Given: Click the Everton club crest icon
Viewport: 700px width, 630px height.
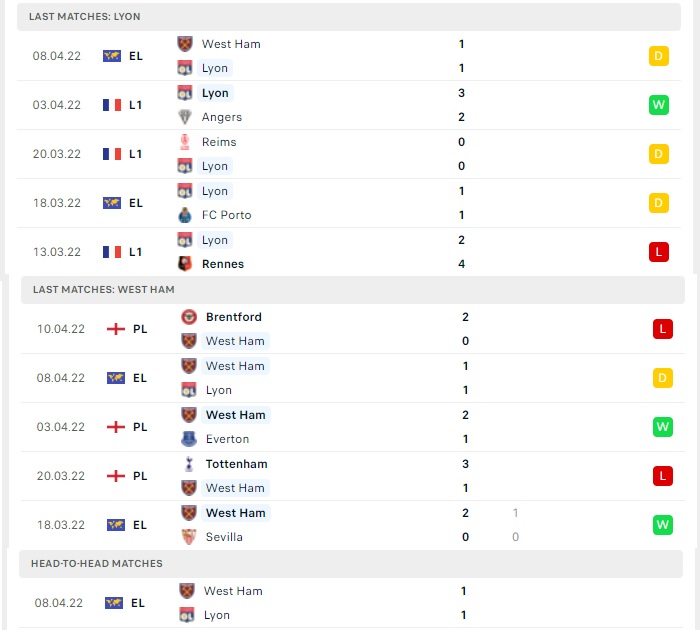Looking at the screenshot, I should [188, 439].
